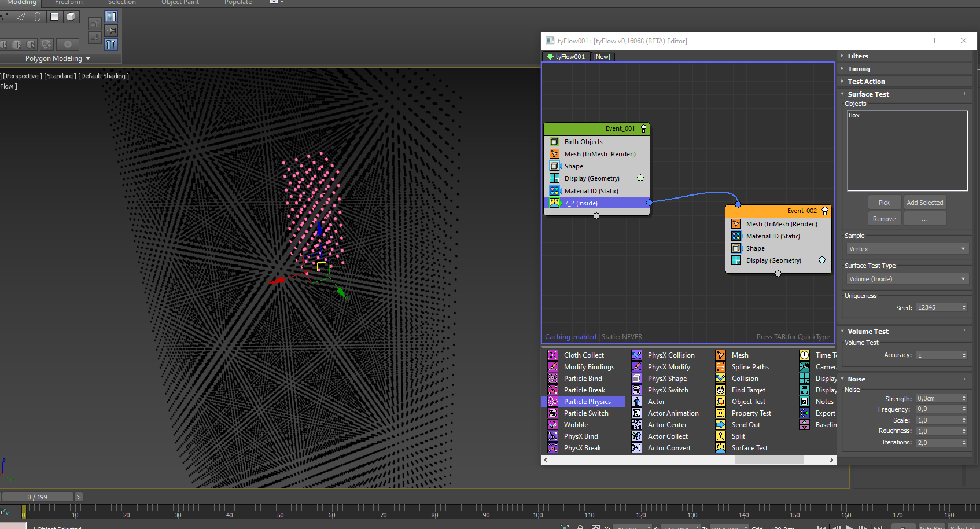This screenshot has height=529, width=980.
Task: Toggle Event_002 lightbulb enable icon
Action: click(x=825, y=211)
